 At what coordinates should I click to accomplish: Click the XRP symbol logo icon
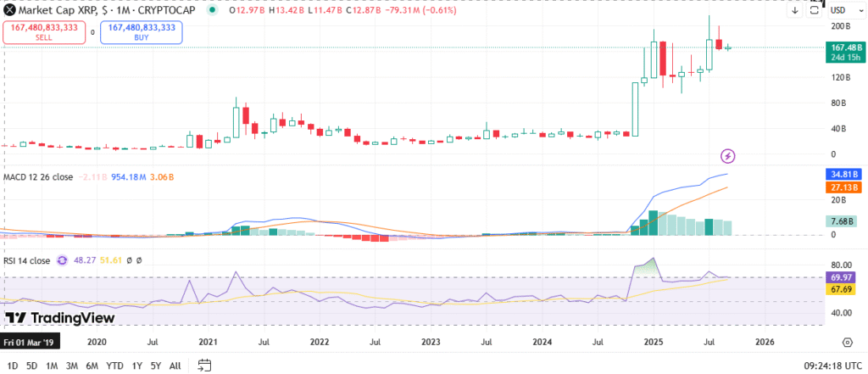[x=9, y=10]
